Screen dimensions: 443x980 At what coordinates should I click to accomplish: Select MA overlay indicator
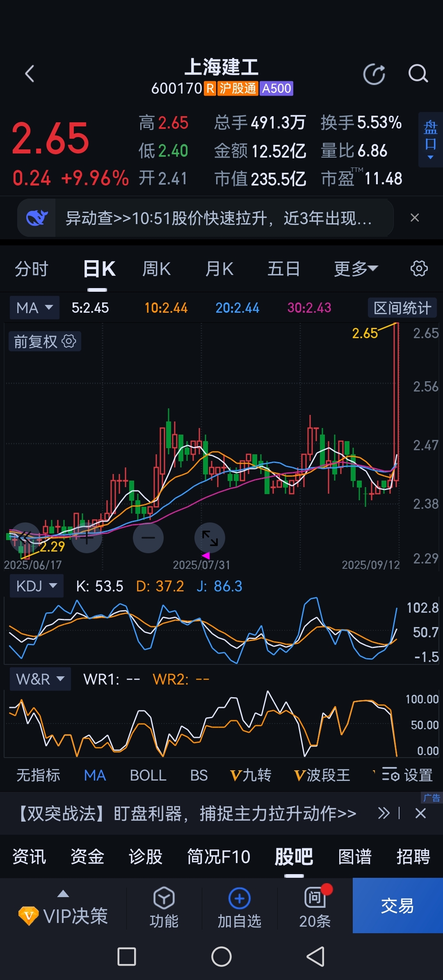(95, 775)
